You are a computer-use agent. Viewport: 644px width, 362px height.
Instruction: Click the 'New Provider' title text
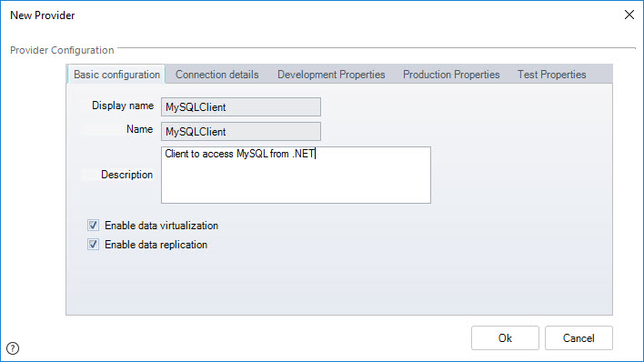point(43,15)
